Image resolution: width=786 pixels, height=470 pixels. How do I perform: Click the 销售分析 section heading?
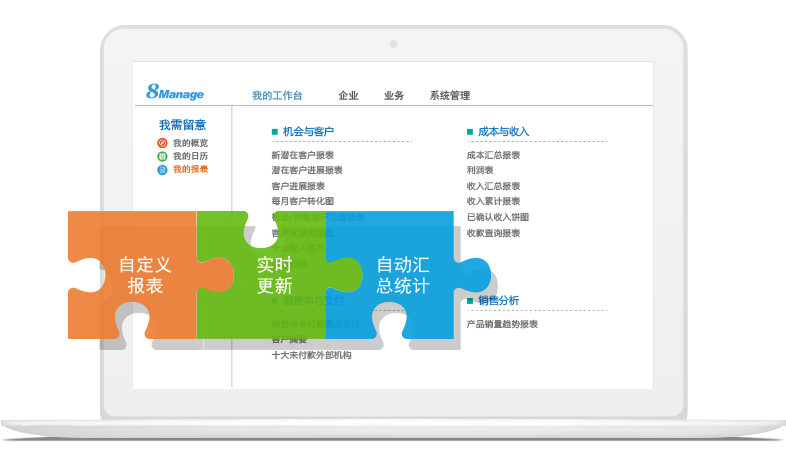(x=498, y=300)
